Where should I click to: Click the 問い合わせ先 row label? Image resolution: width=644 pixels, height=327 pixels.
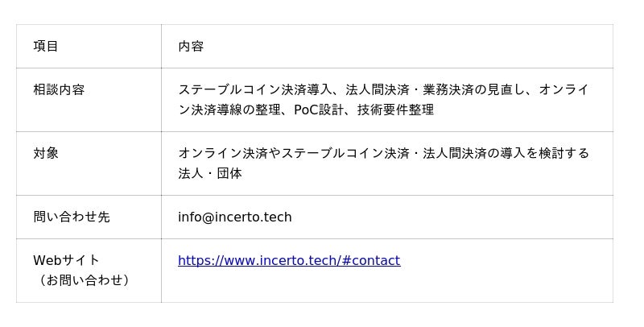tap(72, 217)
